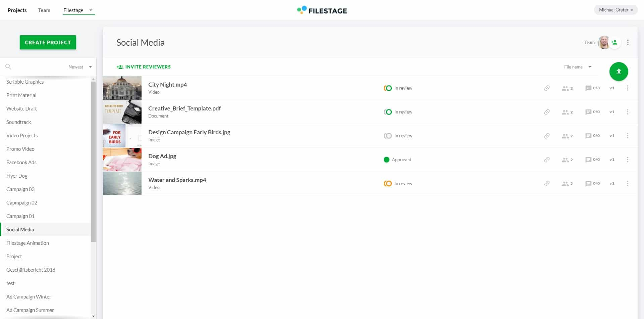This screenshot has height=319, width=644.
Task: Click the green upload file button
Action: pyautogui.click(x=619, y=71)
